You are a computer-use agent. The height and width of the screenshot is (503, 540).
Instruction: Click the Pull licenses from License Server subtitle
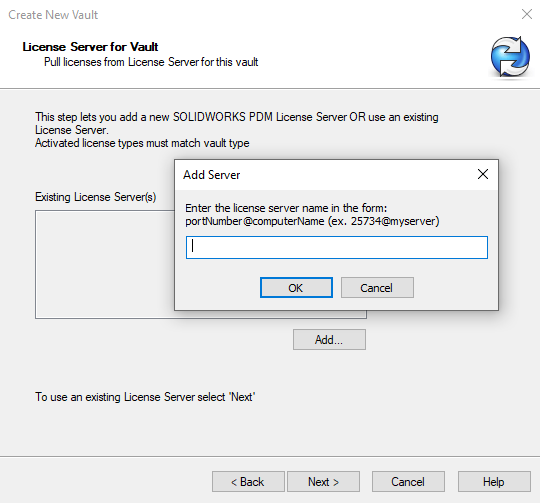pyautogui.click(x=151, y=62)
